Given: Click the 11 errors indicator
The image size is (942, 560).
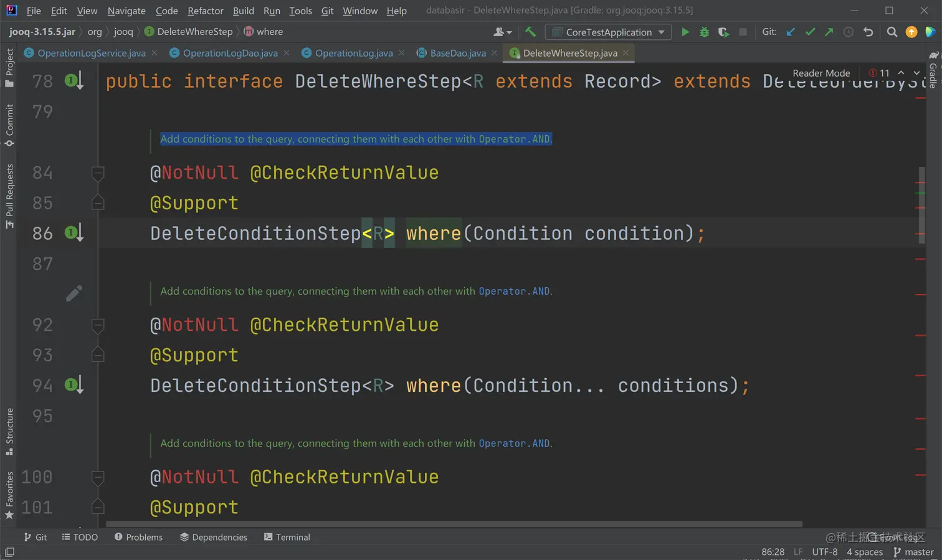Looking at the screenshot, I should pos(879,73).
